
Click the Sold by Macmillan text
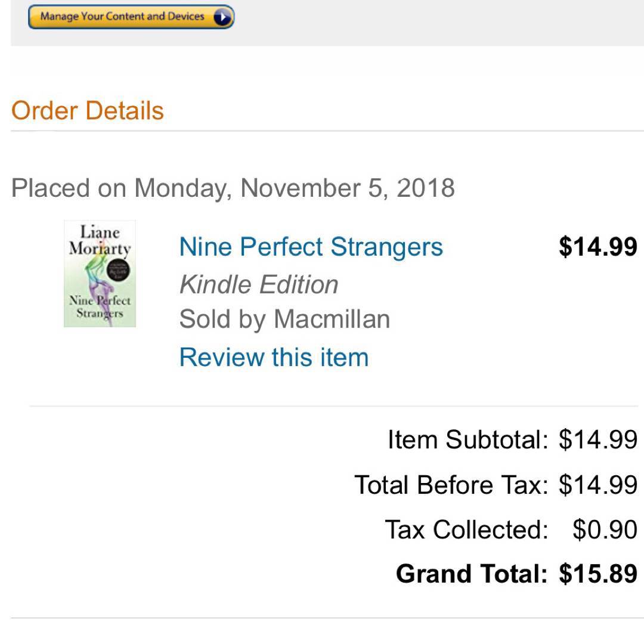pos(284,319)
